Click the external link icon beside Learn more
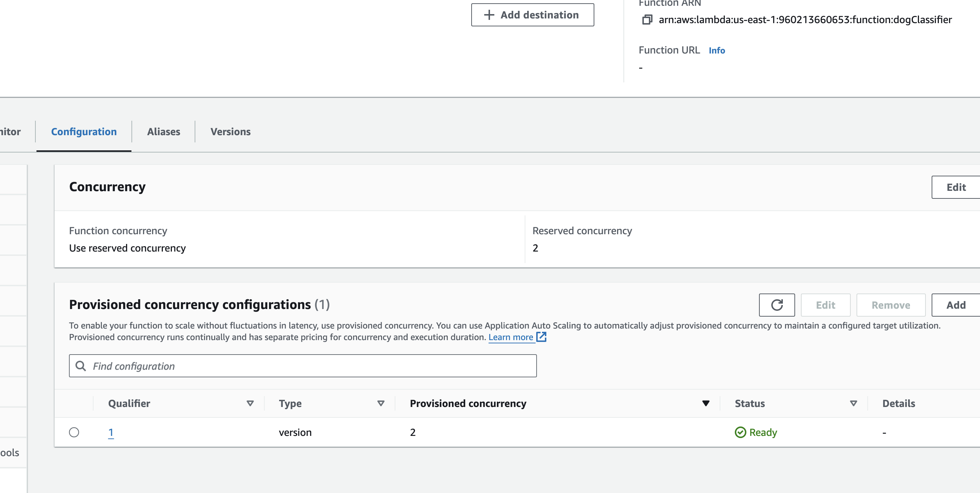The image size is (980, 493). point(541,337)
